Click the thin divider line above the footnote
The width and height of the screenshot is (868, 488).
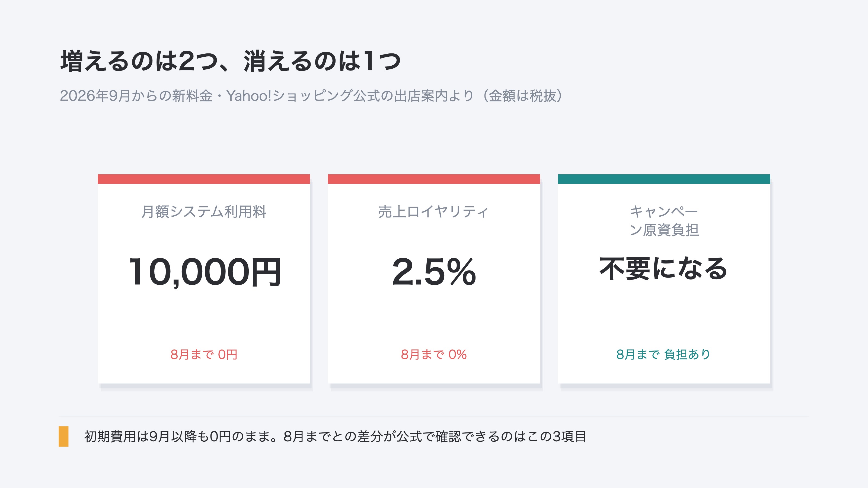434,416
